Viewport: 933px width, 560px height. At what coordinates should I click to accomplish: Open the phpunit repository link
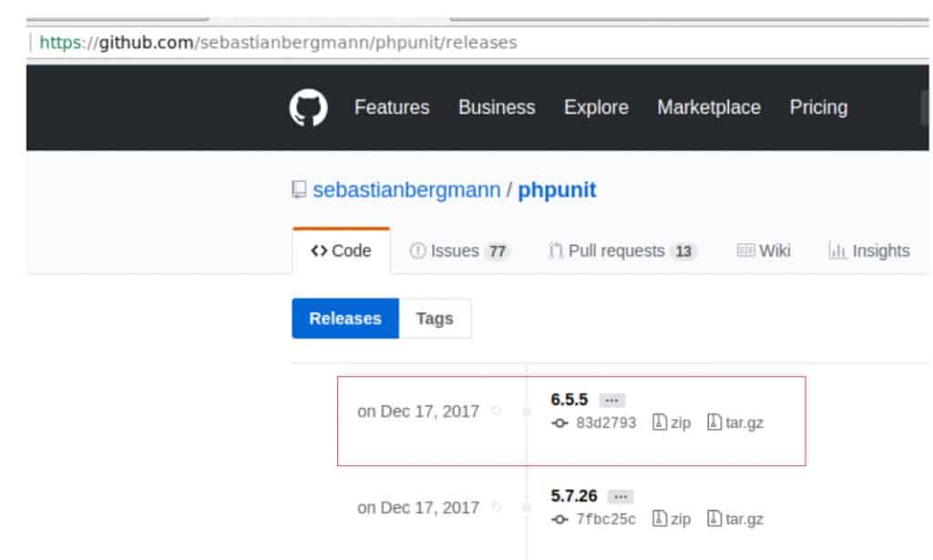557,189
